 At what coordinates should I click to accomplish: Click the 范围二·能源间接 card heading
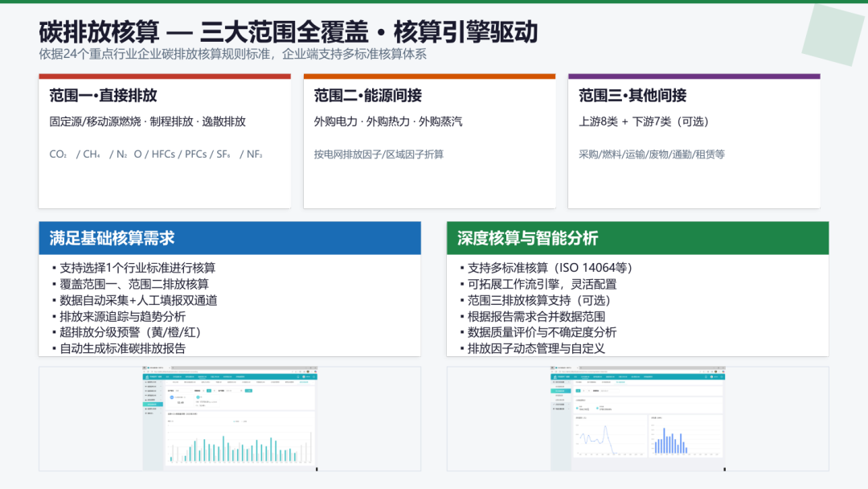[367, 95]
